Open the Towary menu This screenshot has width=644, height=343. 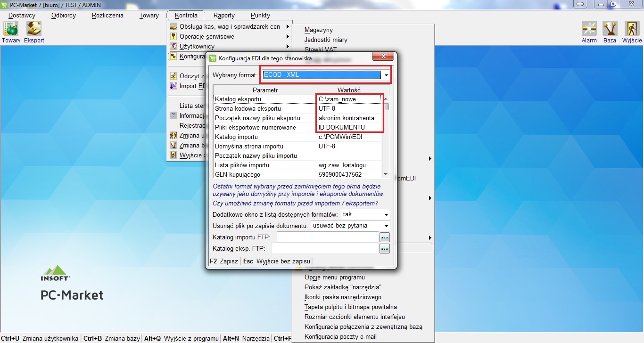(149, 15)
